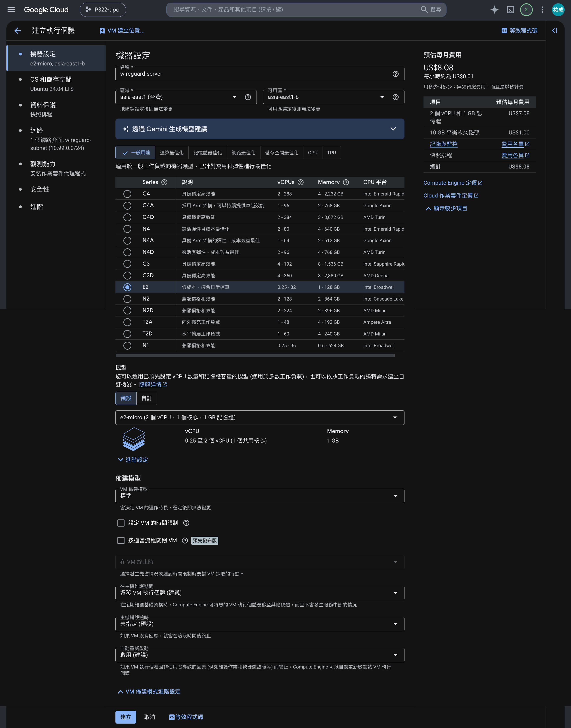Open notifications badge showing 2
Screen dimensions: 571x728
[526, 10]
